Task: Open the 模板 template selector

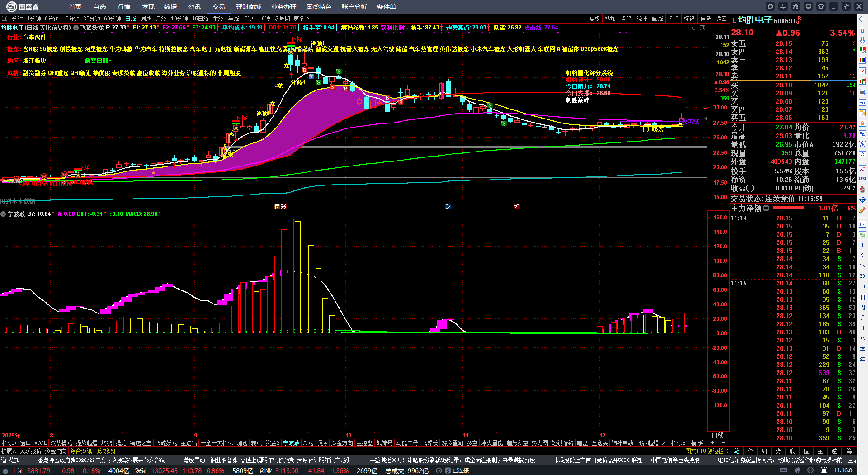Action: 697,443
